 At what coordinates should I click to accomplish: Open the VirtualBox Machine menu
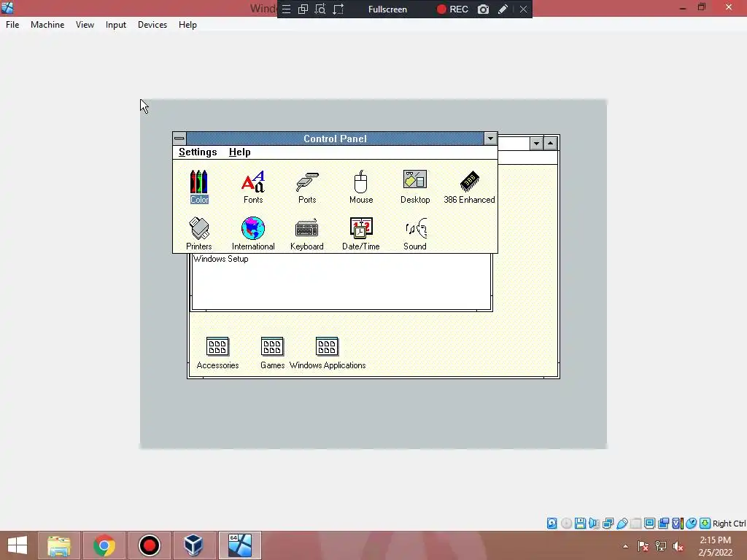[x=47, y=25]
